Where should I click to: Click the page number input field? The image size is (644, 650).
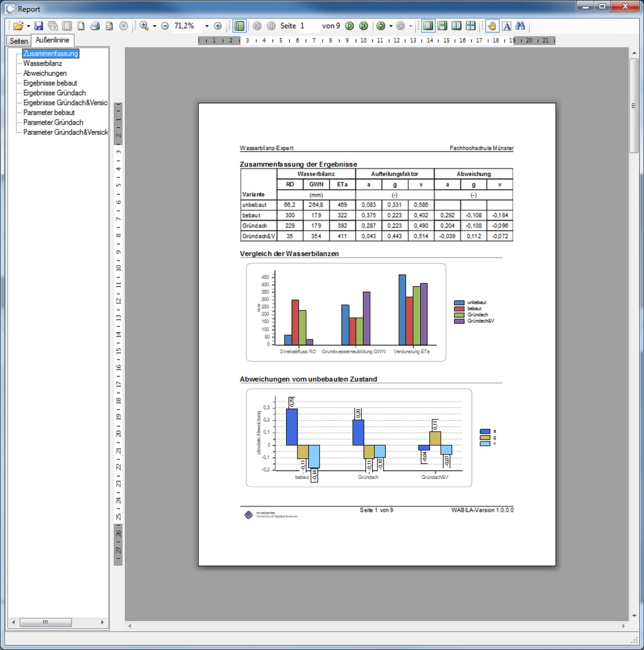(308, 26)
